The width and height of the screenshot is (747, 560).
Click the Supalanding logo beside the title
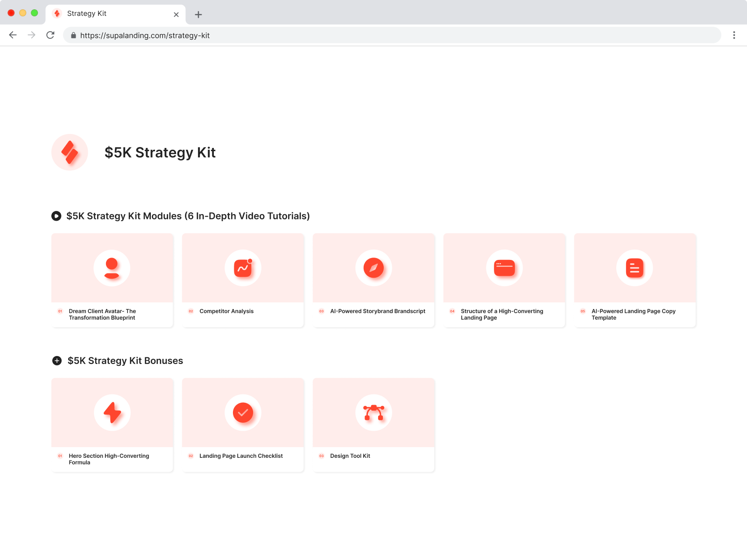(70, 152)
